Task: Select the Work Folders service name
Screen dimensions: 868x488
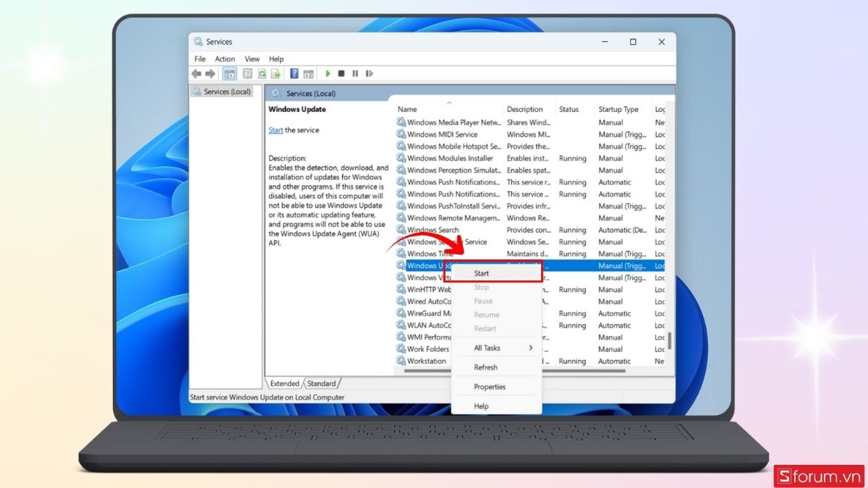Action: click(x=428, y=349)
